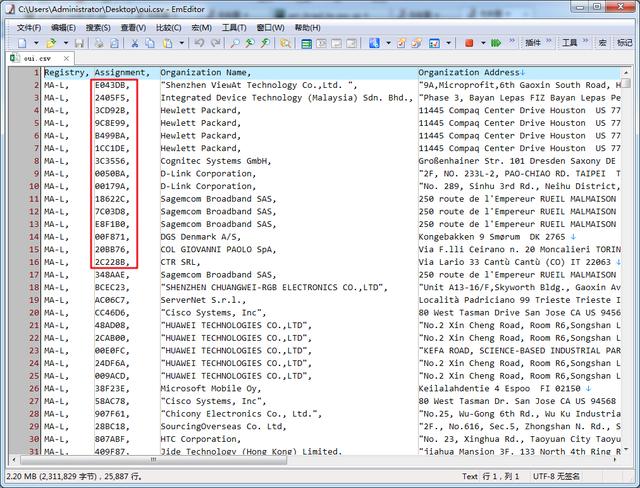The height and width of the screenshot is (488, 640).
Task: Click the blue chart toolbar icon
Action: click(434, 42)
